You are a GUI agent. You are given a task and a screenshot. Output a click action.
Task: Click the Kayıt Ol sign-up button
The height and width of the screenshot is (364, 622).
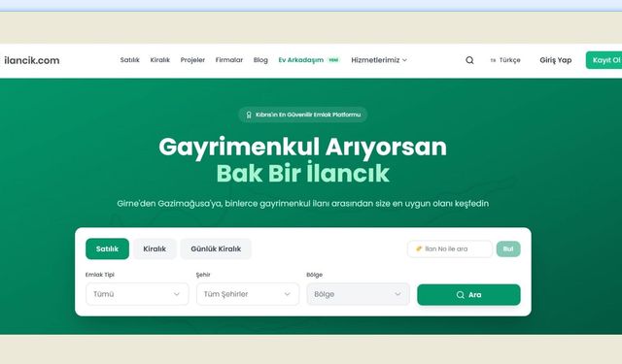pyautogui.click(x=605, y=60)
